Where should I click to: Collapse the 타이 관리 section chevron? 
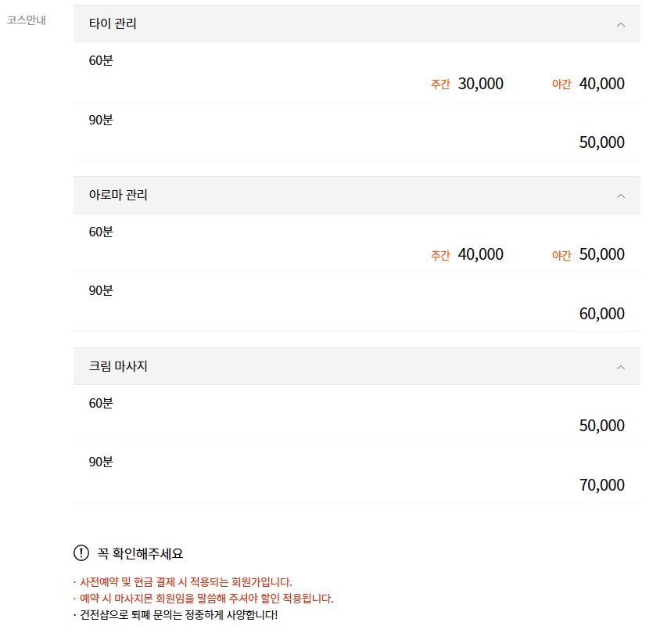pos(621,24)
